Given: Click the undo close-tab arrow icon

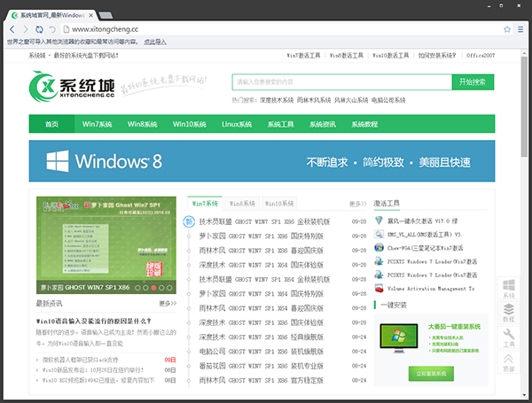Looking at the screenshot, I should pyautogui.click(x=52, y=29).
